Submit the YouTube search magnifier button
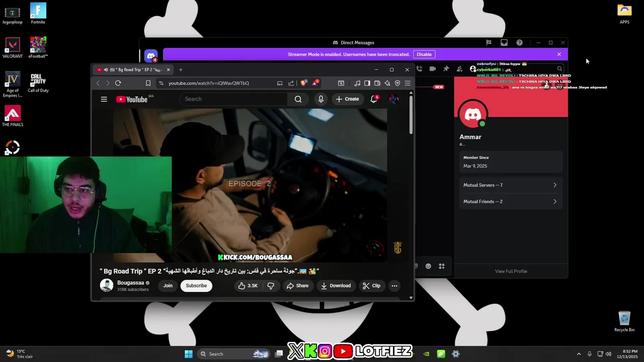The image size is (644, 362). coord(298,99)
